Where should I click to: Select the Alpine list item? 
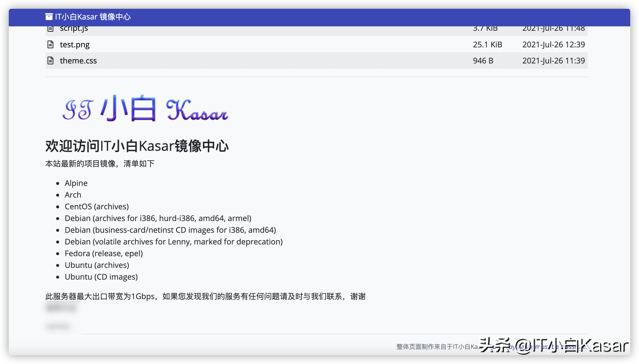click(76, 183)
